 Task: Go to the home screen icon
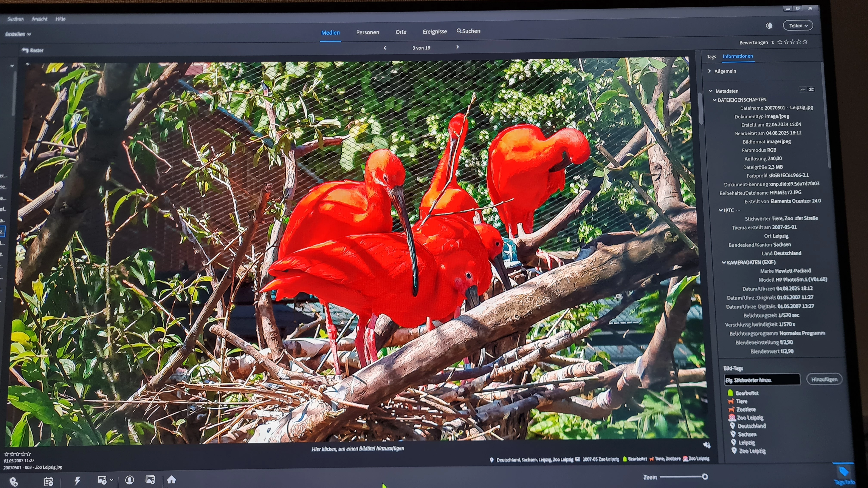coord(172,480)
